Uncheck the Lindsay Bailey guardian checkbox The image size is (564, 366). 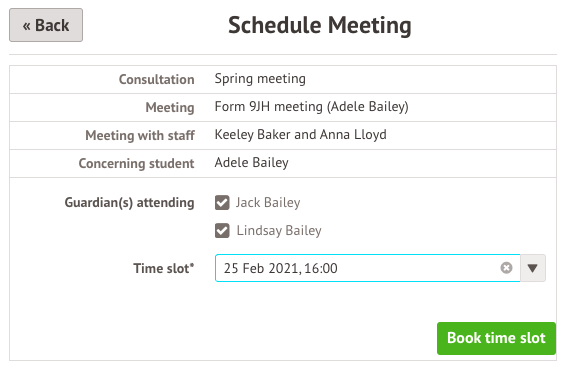click(222, 230)
